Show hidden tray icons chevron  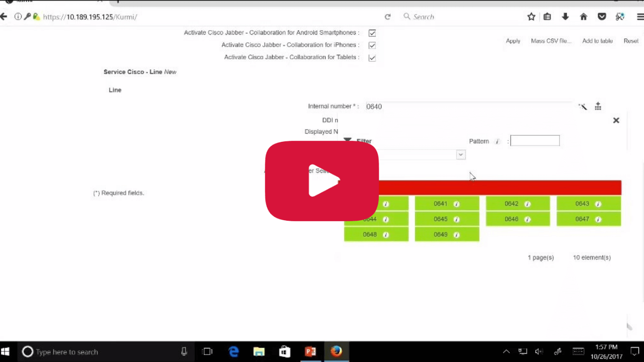click(506, 351)
